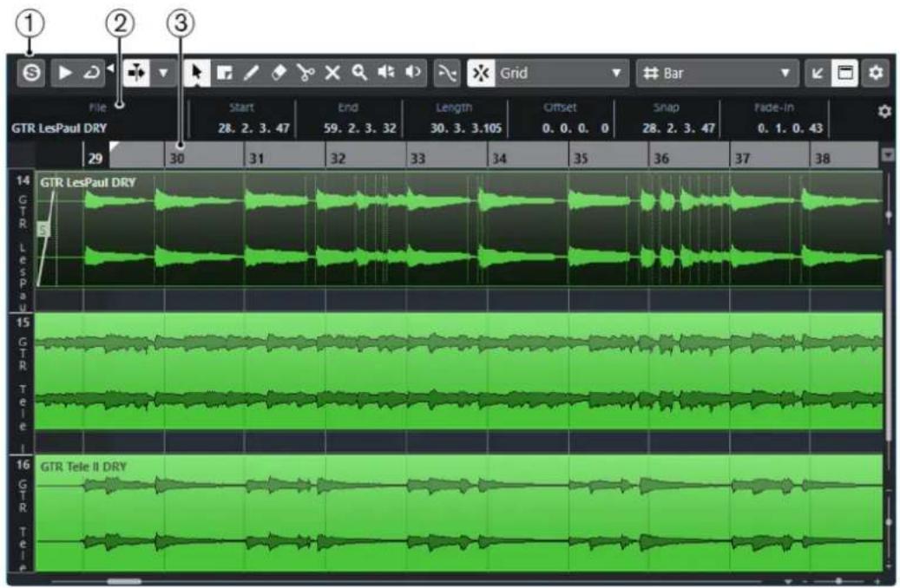Click the lane 15 track label
This screenshot has width=900, height=588.
(x=22, y=383)
